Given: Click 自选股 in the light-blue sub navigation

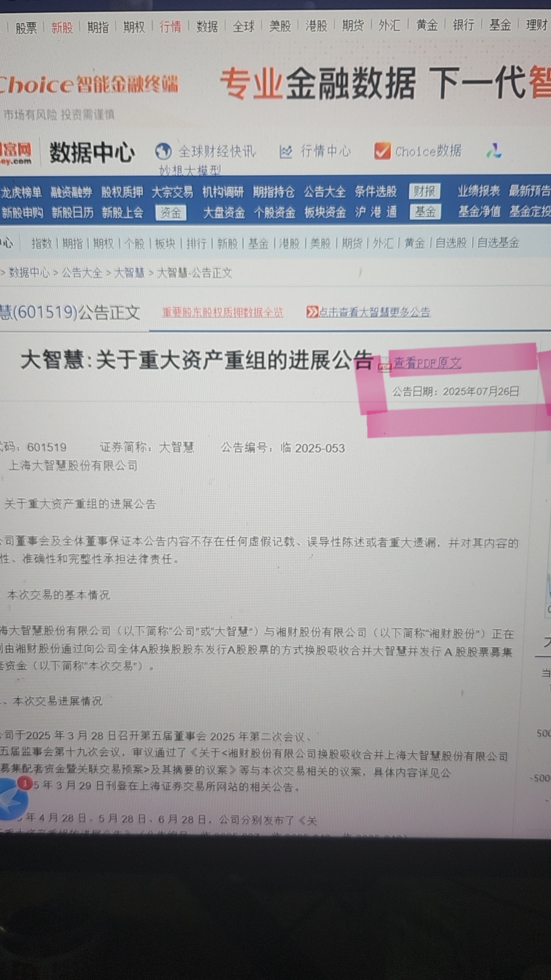Looking at the screenshot, I should click(x=451, y=243).
